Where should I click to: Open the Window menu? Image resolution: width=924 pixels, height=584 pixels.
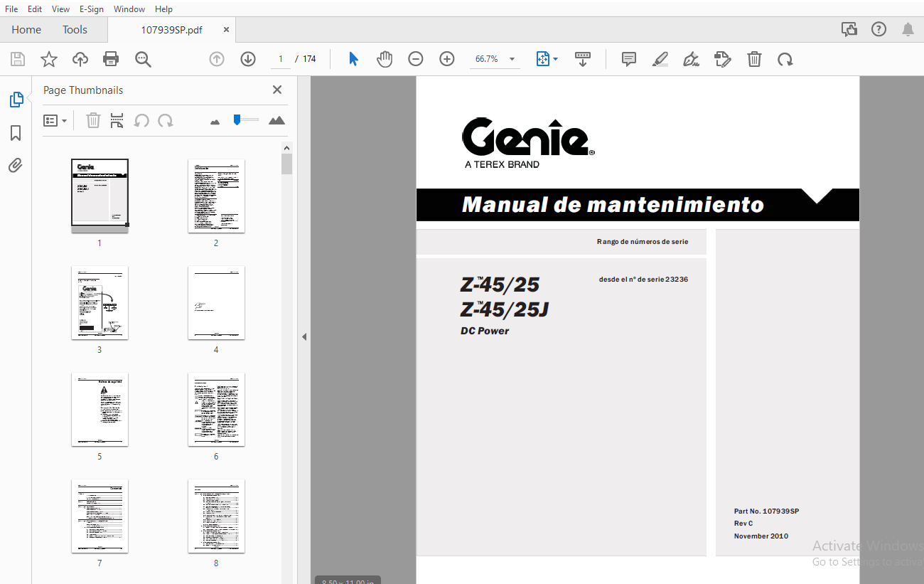129,9
